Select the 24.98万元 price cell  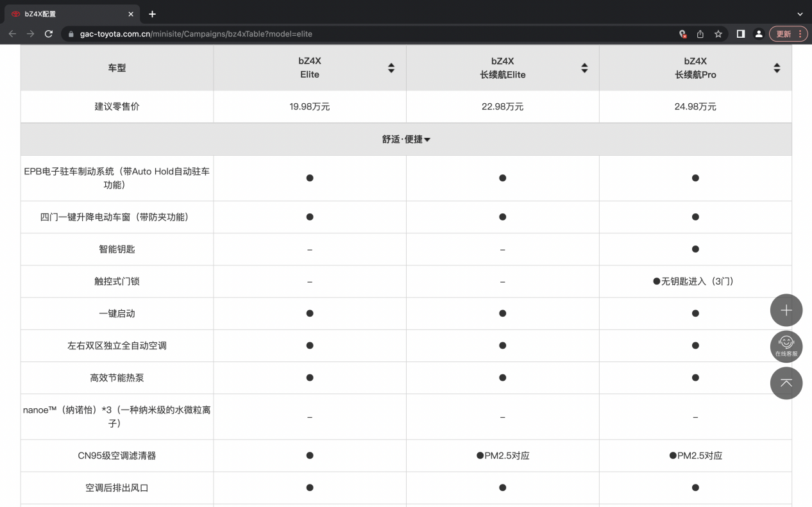695,107
